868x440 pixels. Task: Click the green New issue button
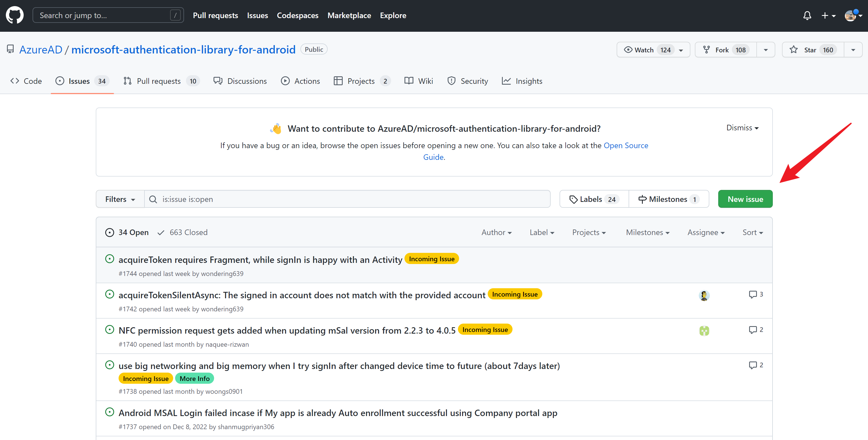point(745,199)
